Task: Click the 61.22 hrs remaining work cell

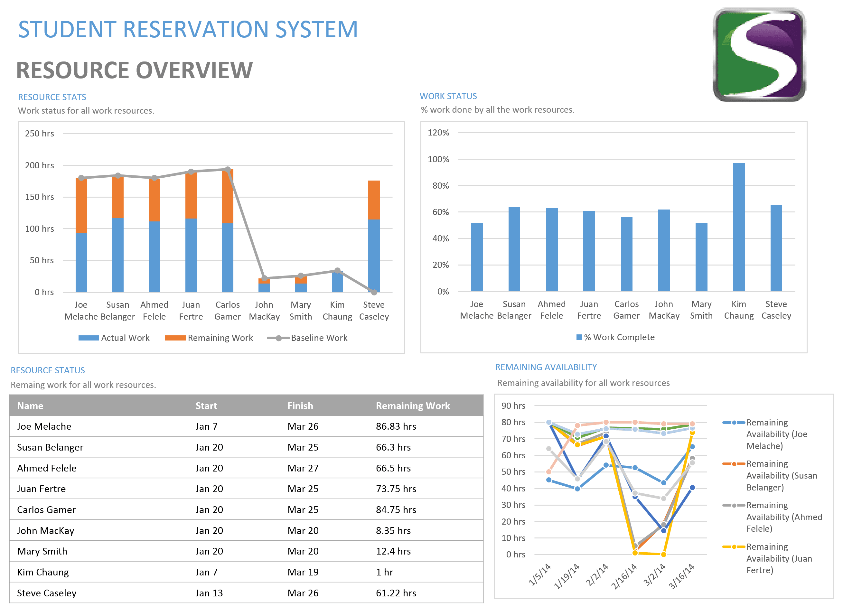Action: 396,593
